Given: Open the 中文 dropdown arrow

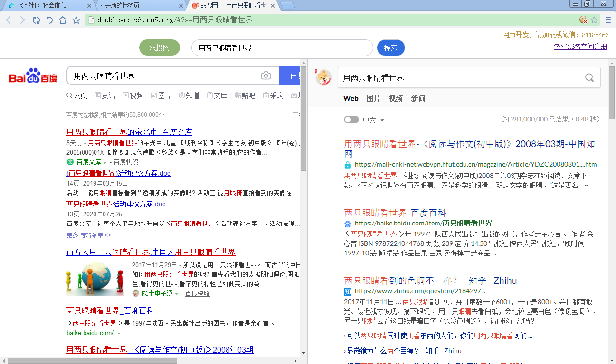Looking at the screenshot, I should pos(382,120).
